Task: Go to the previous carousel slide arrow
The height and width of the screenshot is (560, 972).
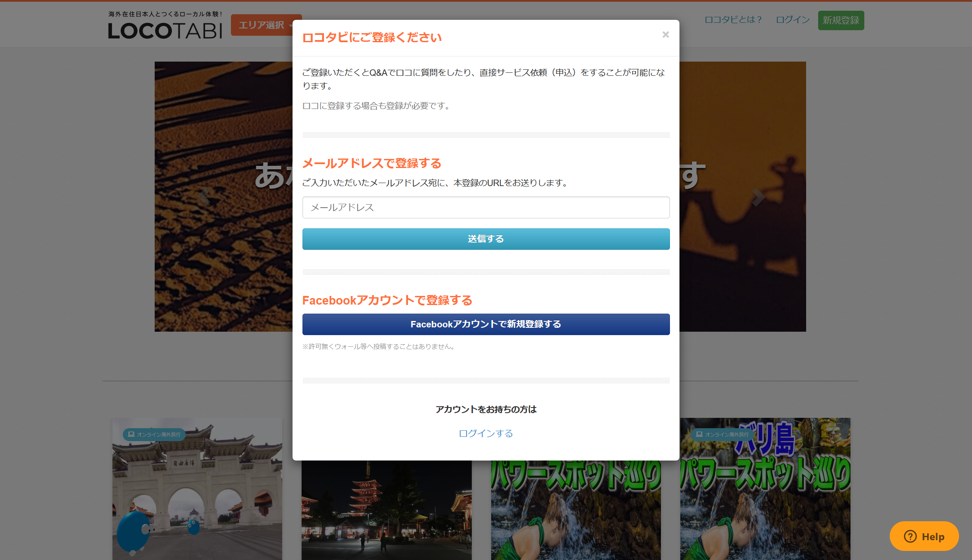Action: tap(204, 197)
